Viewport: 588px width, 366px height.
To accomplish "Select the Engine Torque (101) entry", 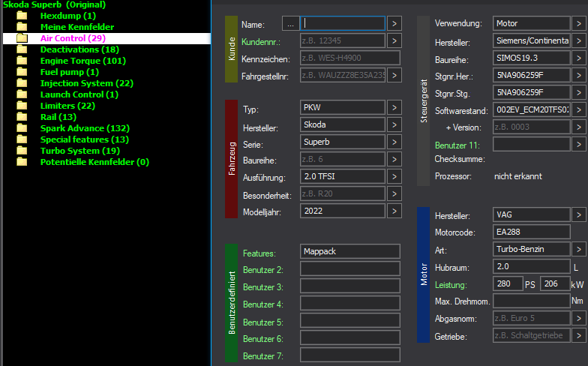I will tap(83, 61).
